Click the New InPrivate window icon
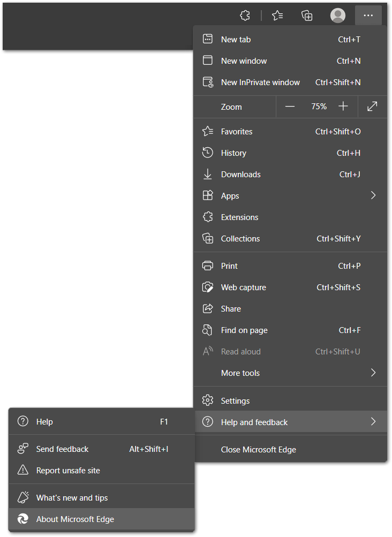 [x=208, y=82]
